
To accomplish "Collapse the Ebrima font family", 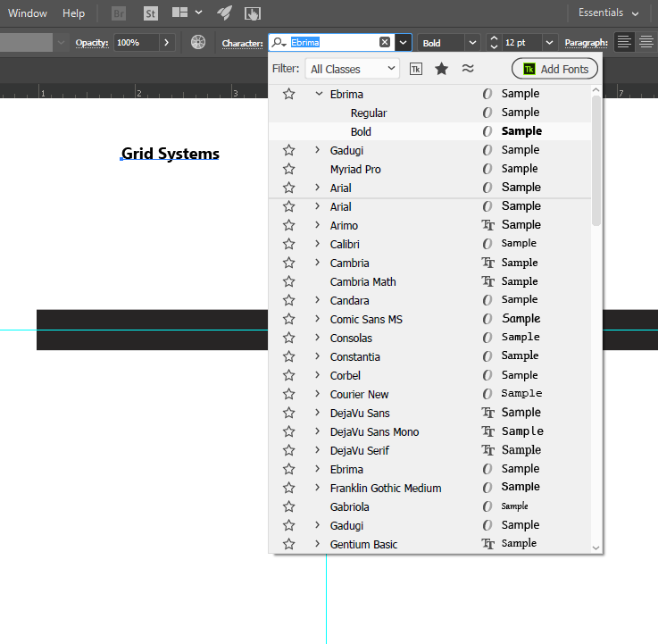I will [318, 94].
